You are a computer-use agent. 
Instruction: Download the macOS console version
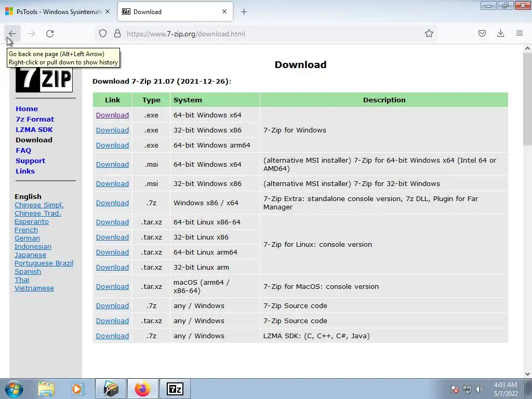pyautogui.click(x=112, y=286)
